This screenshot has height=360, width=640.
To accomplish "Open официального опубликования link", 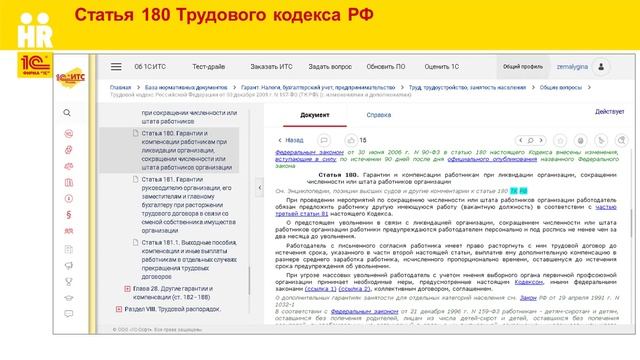I will pos(492,159).
